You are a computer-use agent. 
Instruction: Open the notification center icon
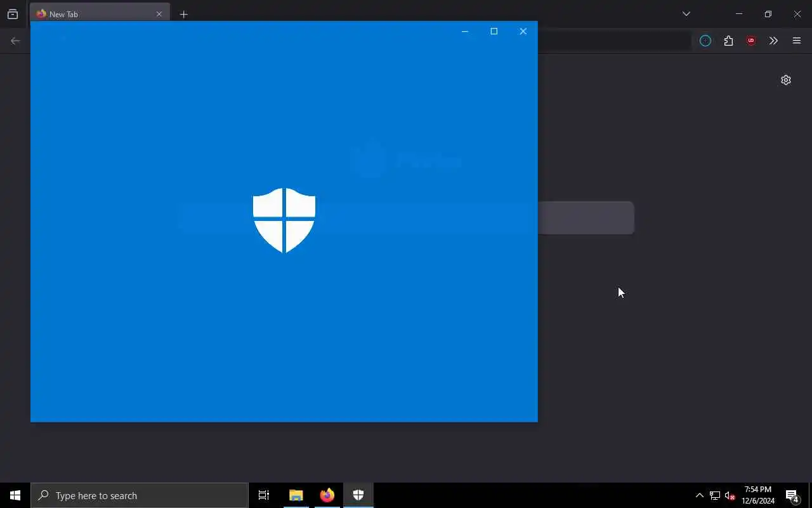pos(792,495)
